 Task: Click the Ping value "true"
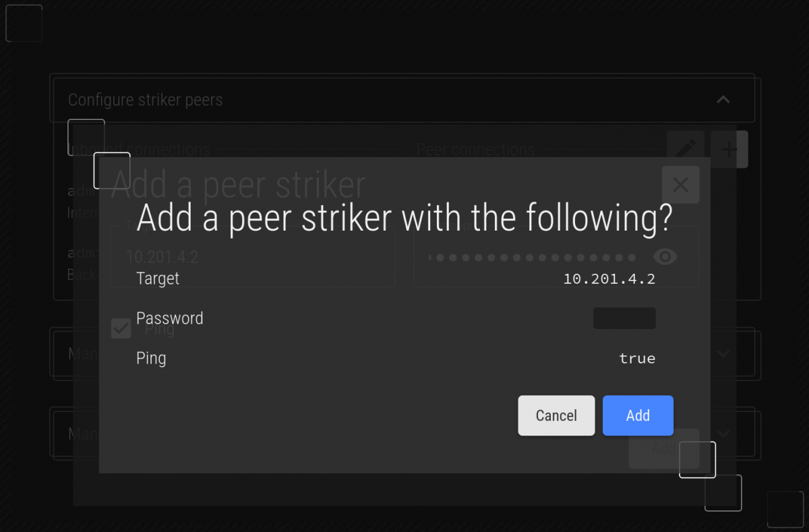tap(637, 359)
